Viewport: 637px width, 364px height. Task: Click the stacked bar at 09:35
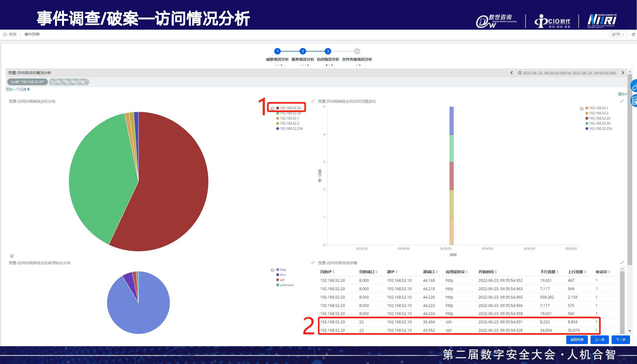click(x=451, y=176)
